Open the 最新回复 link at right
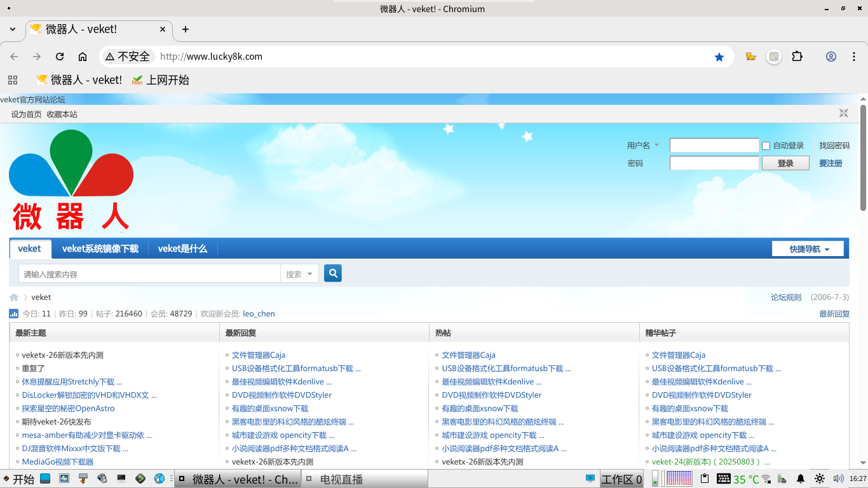 [834, 314]
